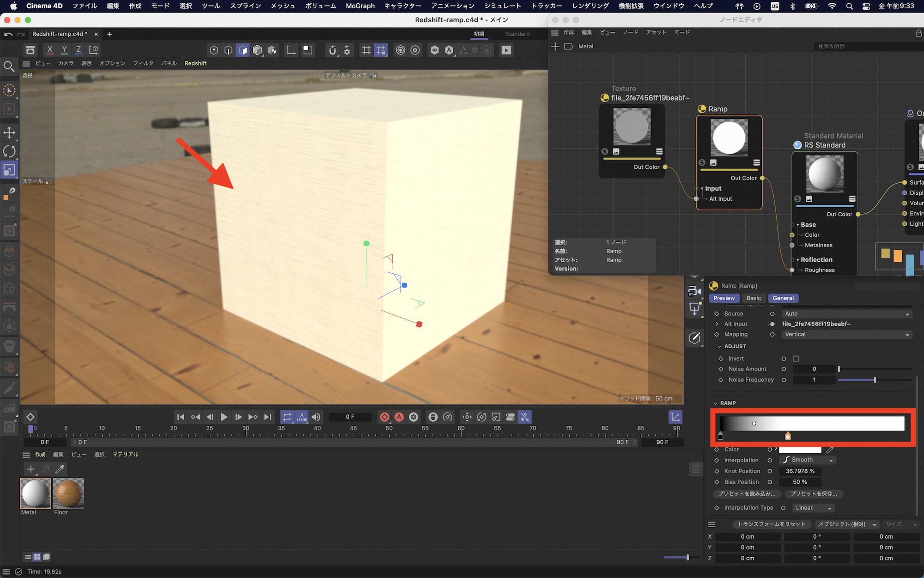The image size is (924, 578).
Task: Open the MoGraph menu in menu bar
Action: tap(360, 6)
